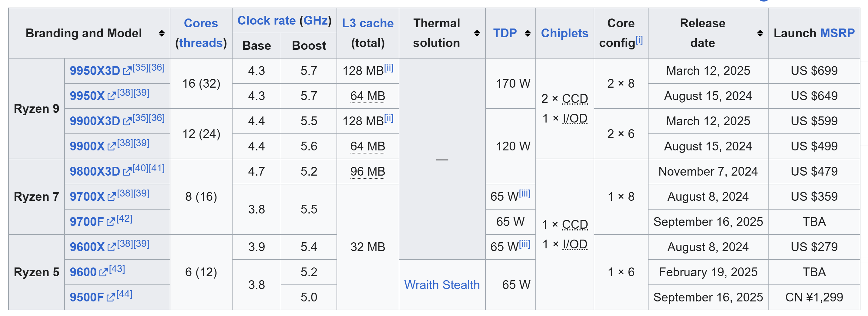Follow the Cores header link

tap(201, 23)
